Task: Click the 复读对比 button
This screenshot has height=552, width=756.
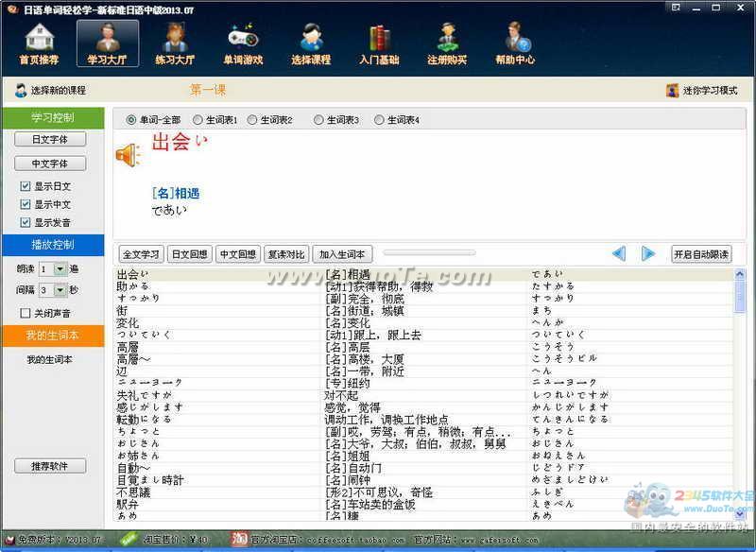Action: [286, 254]
